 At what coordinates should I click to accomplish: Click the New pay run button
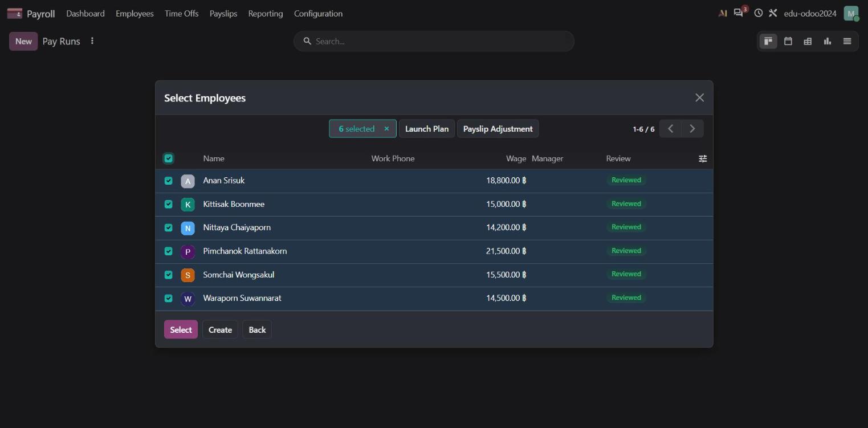coord(23,41)
